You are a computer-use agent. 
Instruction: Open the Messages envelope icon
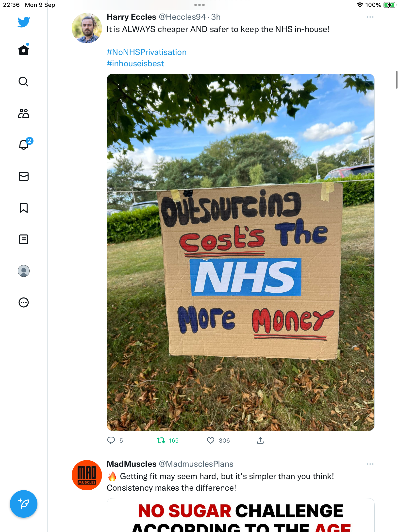[24, 176]
